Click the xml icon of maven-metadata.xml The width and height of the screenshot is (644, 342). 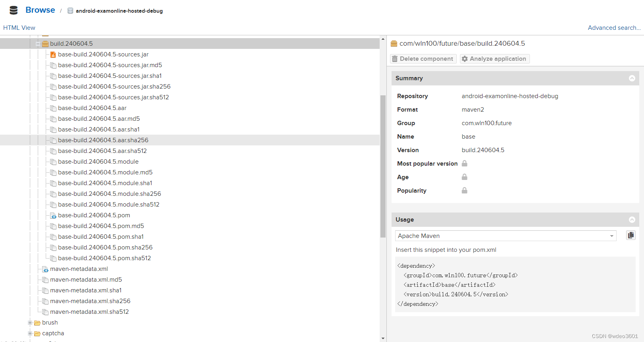click(45, 269)
